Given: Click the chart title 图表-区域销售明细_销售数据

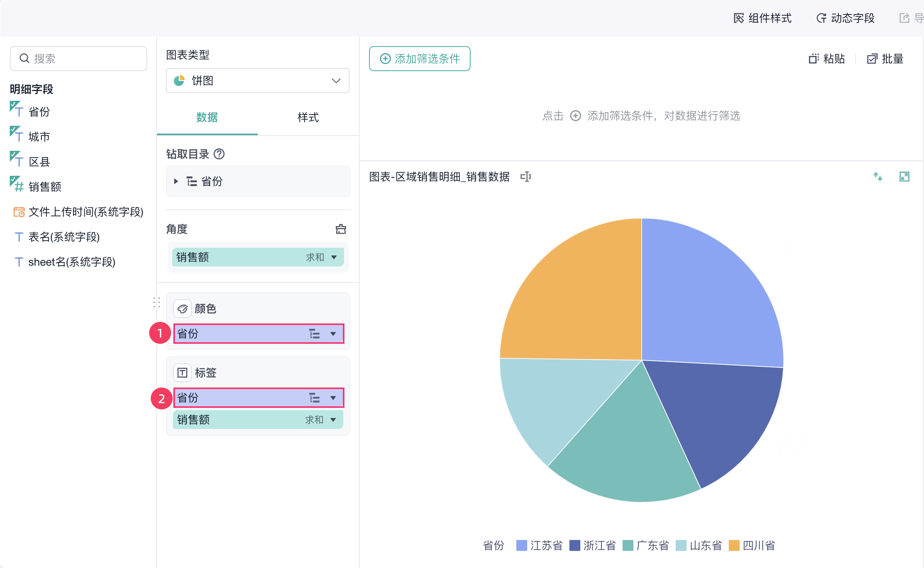Looking at the screenshot, I should [439, 177].
